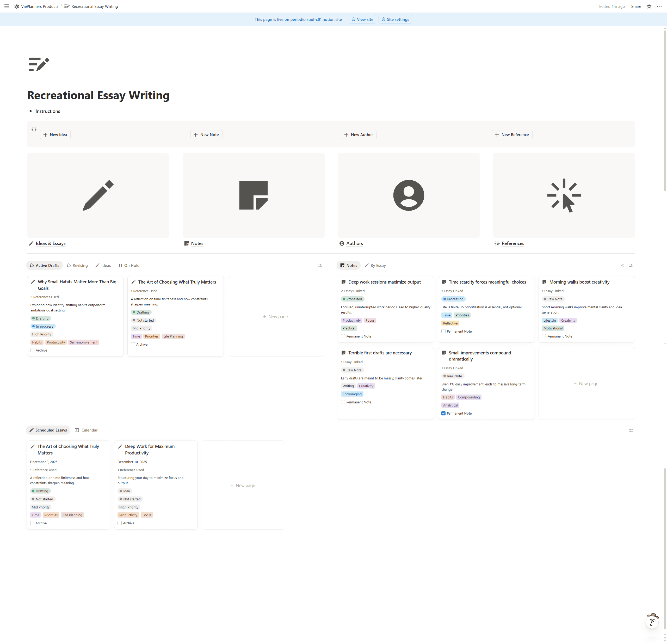Switch to the Calendar view tab

(x=86, y=430)
